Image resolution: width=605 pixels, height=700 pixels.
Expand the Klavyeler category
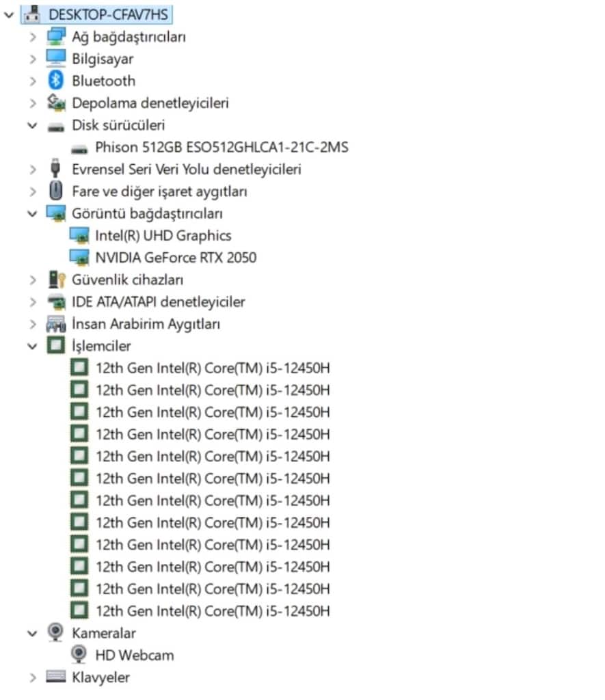point(32,677)
